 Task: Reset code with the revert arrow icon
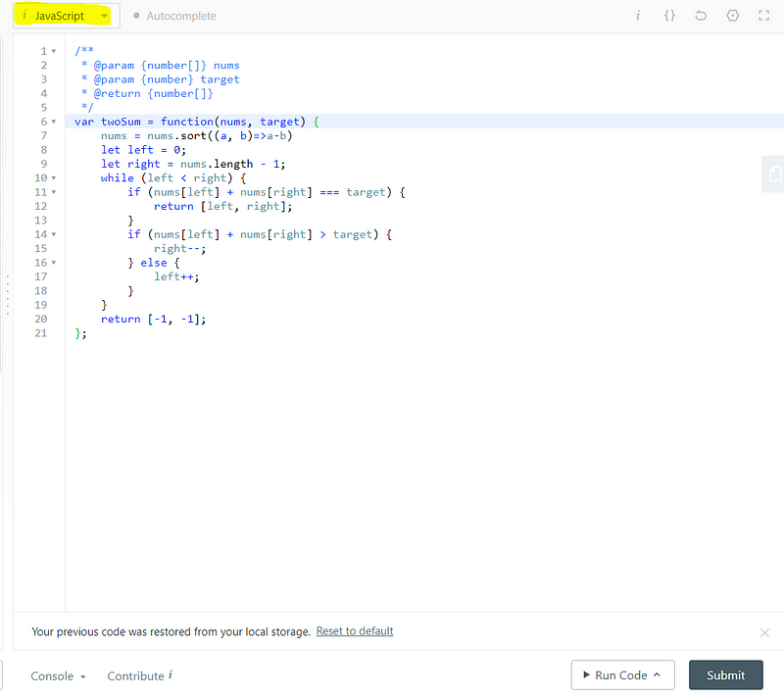701,16
